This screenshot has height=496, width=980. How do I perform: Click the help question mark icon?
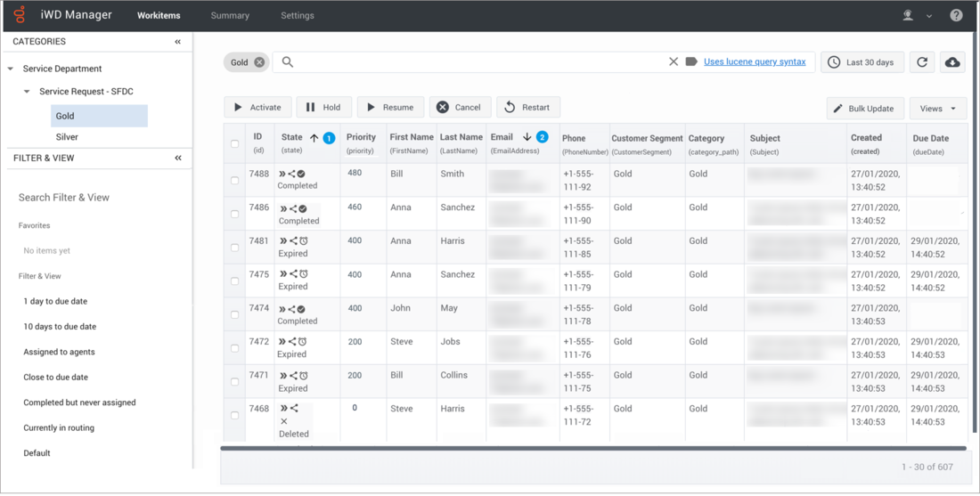coord(956,15)
